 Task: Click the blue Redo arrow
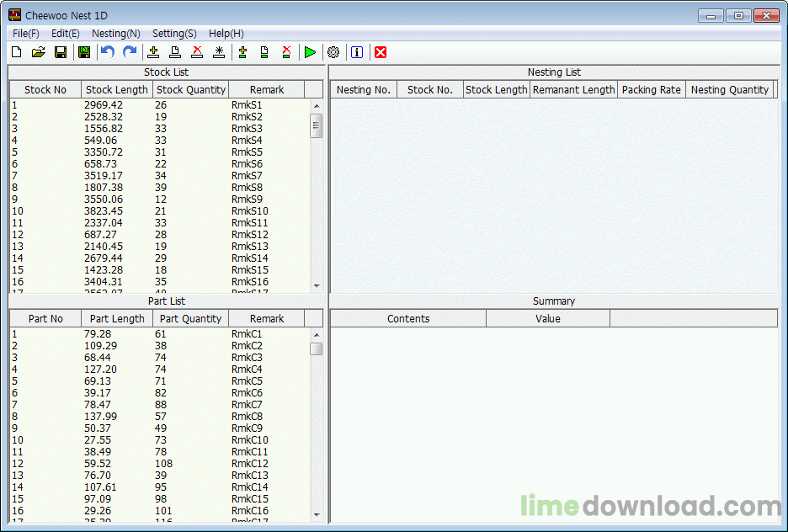pyautogui.click(x=130, y=52)
